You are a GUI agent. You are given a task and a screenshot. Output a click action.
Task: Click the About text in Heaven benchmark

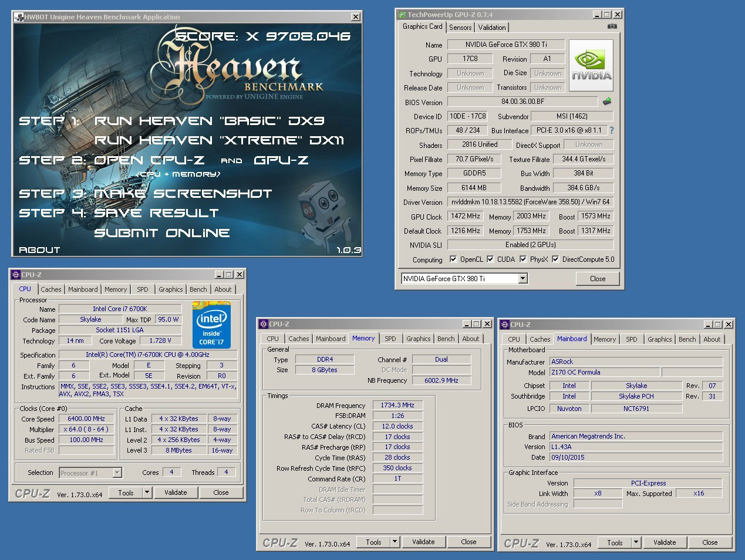click(39, 250)
